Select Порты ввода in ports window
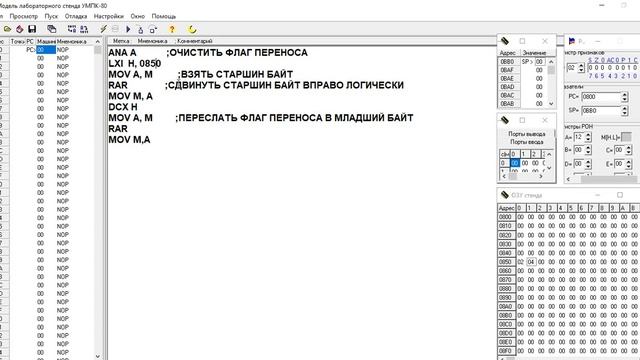640x360 pixels. (x=527, y=142)
